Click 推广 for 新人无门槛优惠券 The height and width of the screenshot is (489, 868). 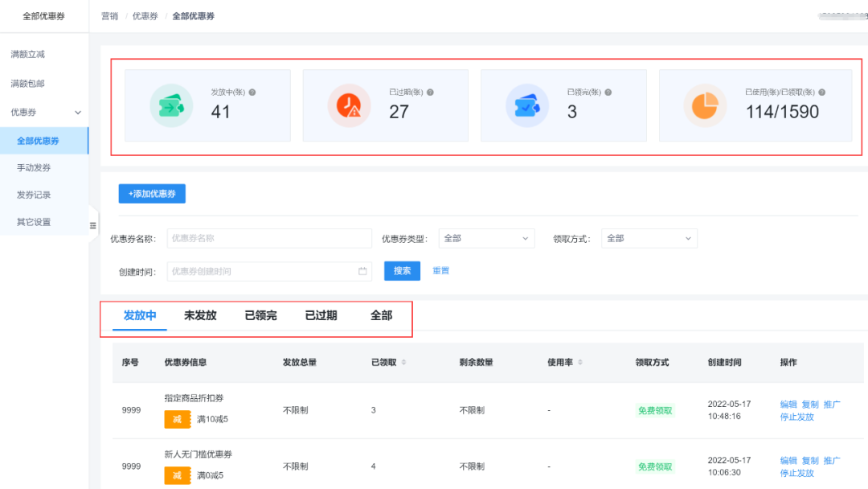[x=832, y=461]
